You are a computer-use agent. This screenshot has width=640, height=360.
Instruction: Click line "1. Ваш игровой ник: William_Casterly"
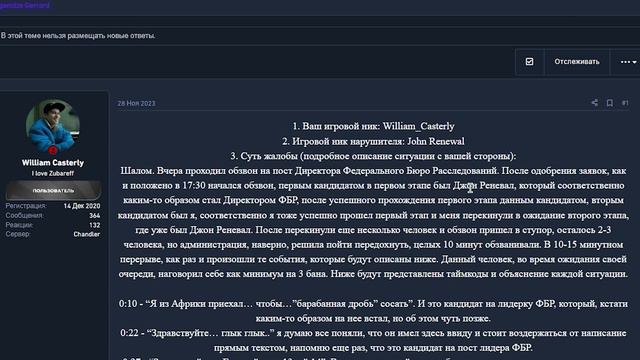point(373,126)
